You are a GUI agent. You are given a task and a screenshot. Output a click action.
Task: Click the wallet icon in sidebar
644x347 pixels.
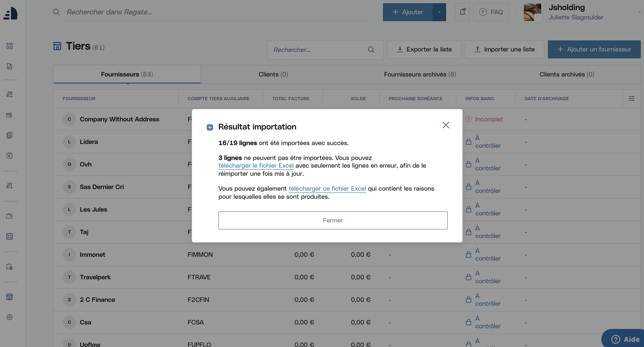[x=9, y=216]
